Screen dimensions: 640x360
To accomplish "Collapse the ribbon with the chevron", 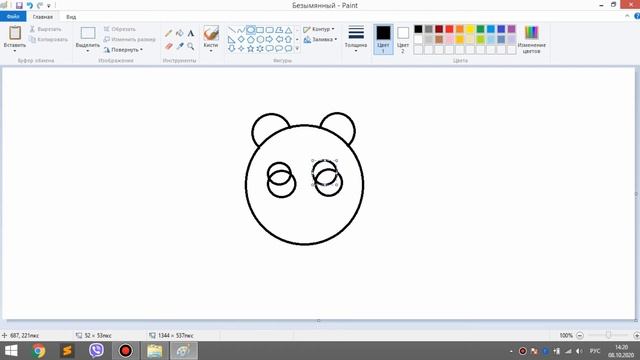I will [627, 16].
